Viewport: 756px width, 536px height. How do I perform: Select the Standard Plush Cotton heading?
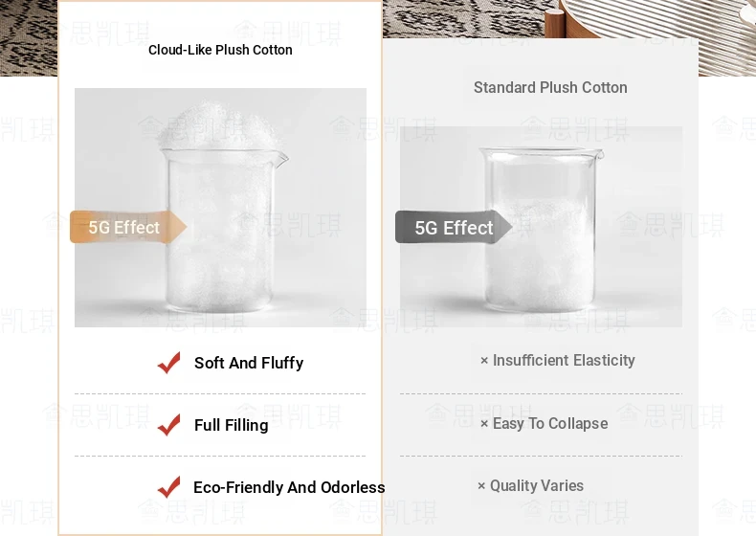(x=550, y=87)
